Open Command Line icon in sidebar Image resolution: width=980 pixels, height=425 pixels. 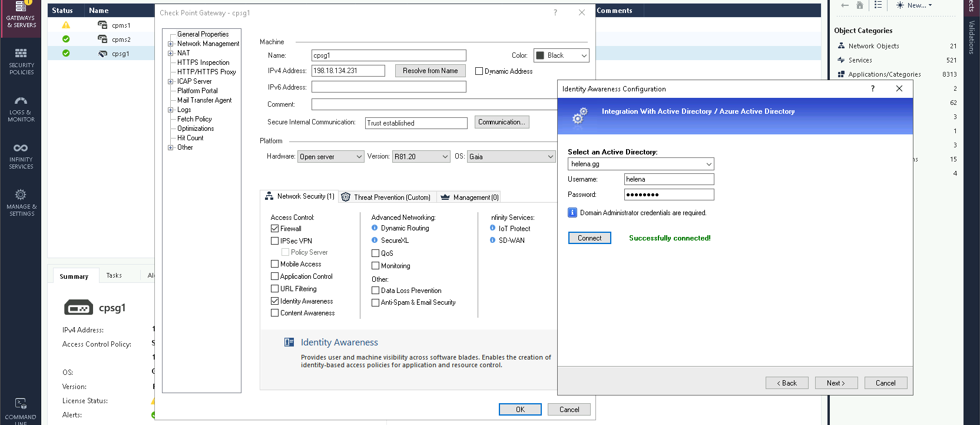pos(21,404)
